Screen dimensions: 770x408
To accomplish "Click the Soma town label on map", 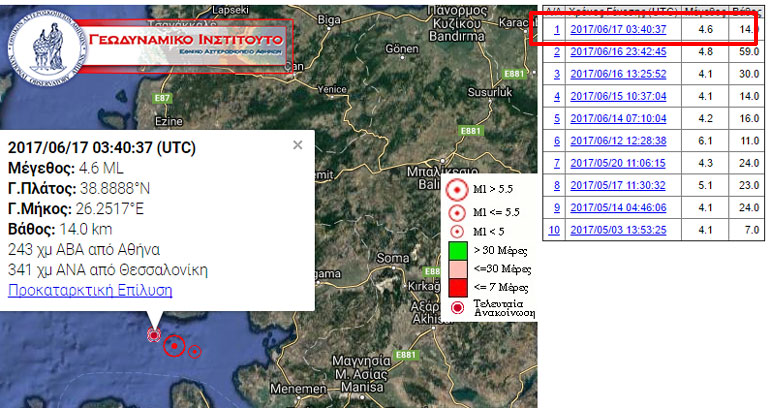I will click(393, 258).
